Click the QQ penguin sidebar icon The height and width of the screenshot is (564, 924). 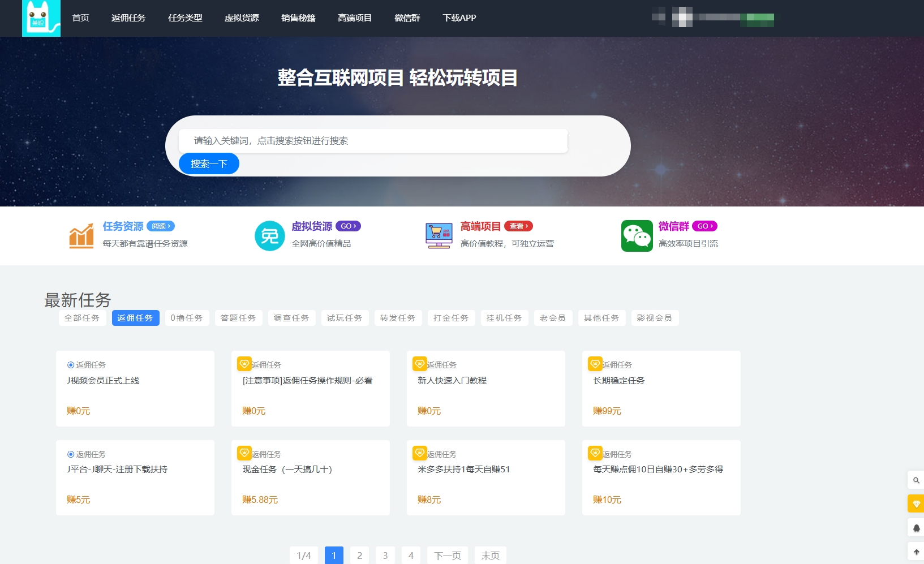point(916,528)
